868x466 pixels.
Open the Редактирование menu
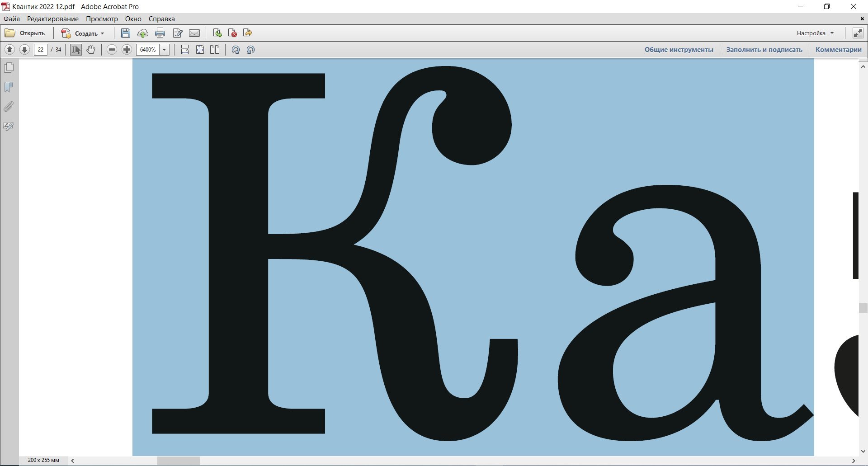52,19
